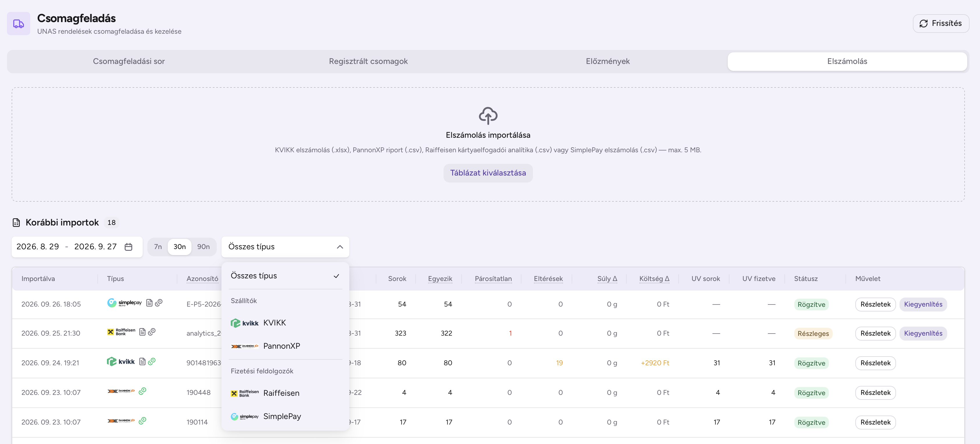
Task: Choose Összes típus option in the list
Action: point(285,276)
